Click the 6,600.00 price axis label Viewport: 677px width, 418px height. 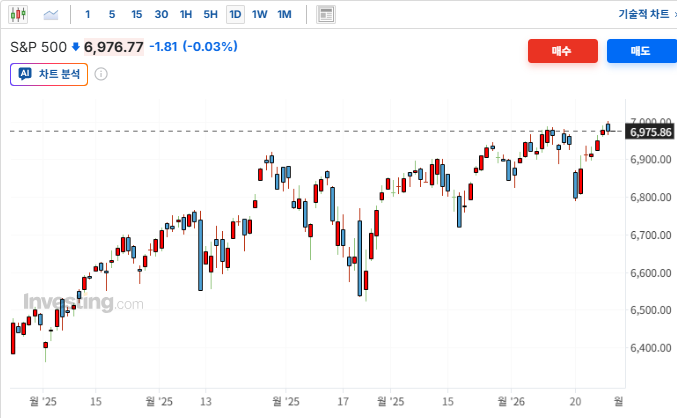[651, 273]
